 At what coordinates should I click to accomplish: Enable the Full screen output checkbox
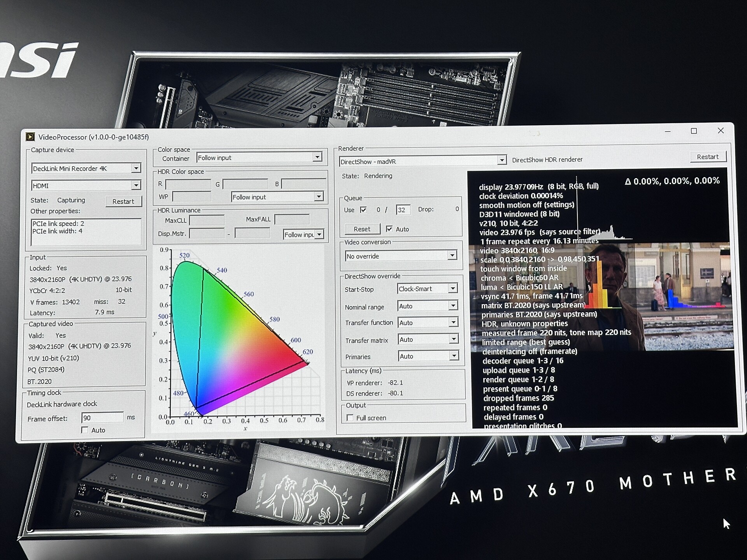350,418
